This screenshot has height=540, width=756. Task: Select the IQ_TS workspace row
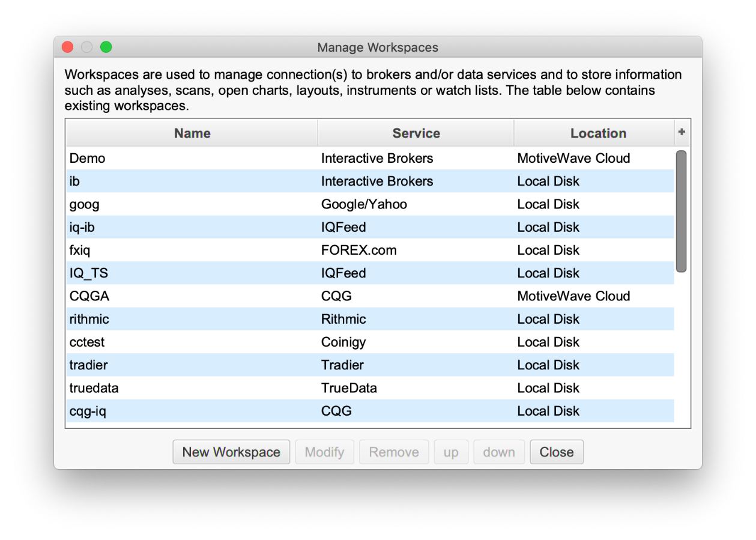point(89,273)
